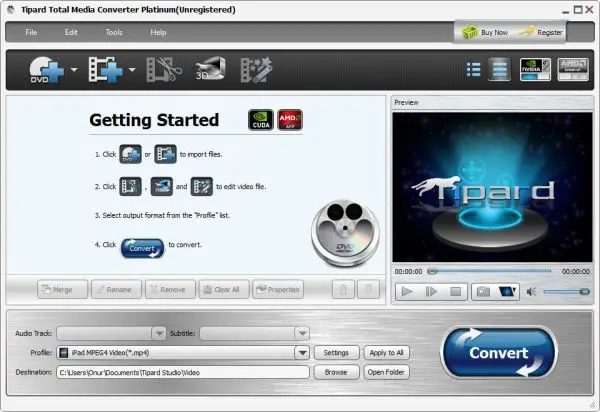Click the Load DVD toolbar icon
This screenshot has height=412, width=600.
click(x=47, y=70)
